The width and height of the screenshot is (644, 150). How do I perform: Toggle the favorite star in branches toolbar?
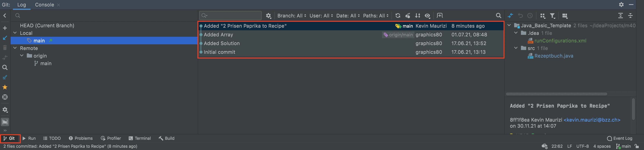tap(5, 87)
